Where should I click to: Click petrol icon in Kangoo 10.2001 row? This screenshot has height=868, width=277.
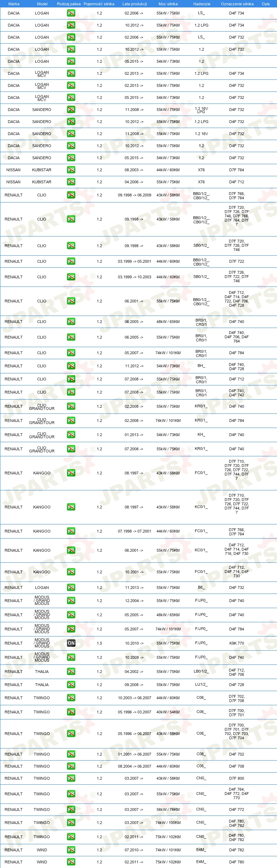[71, 572]
